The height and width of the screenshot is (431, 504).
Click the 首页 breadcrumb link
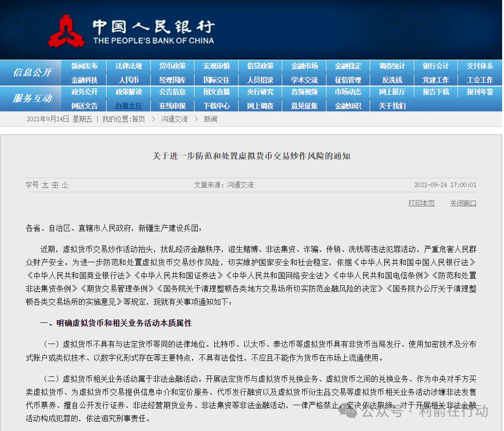click(138, 119)
